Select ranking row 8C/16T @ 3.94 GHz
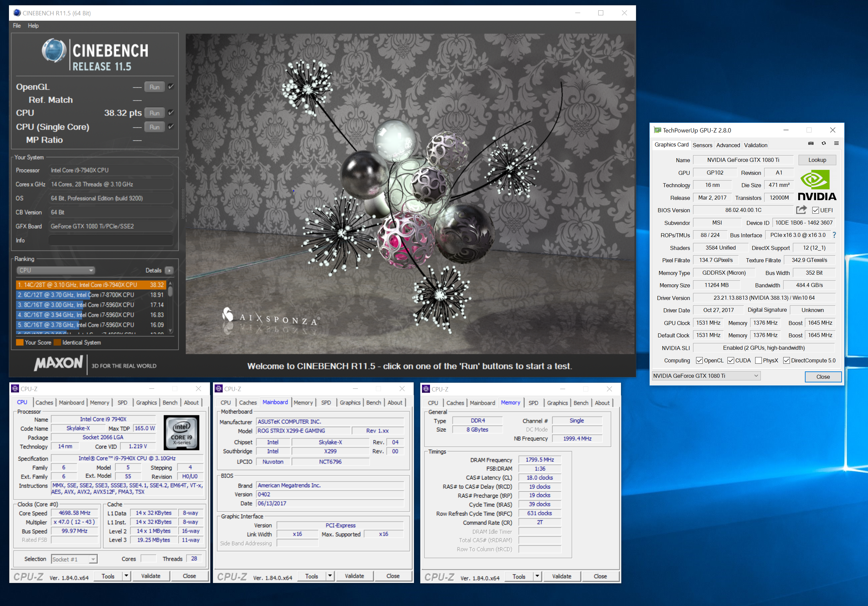 [91, 315]
